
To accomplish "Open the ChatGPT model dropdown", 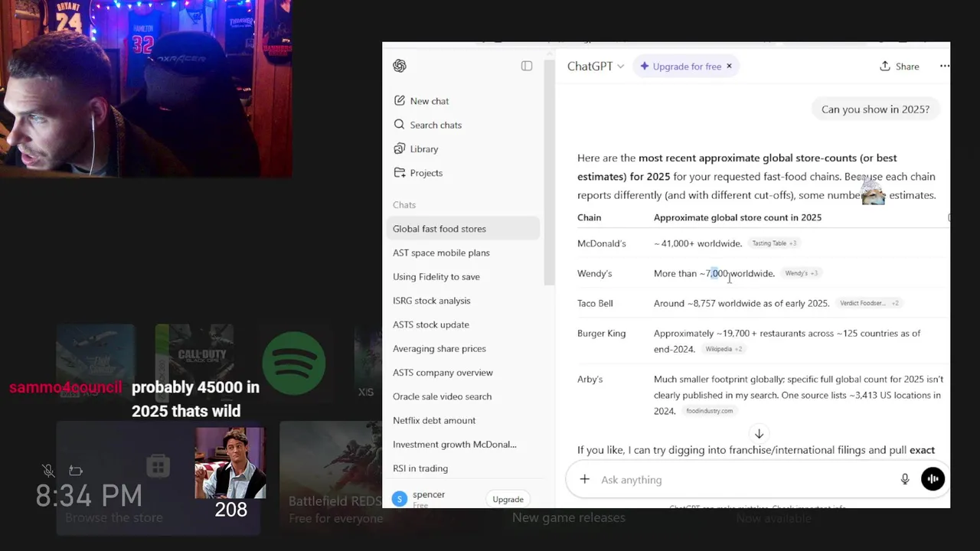I will (596, 67).
